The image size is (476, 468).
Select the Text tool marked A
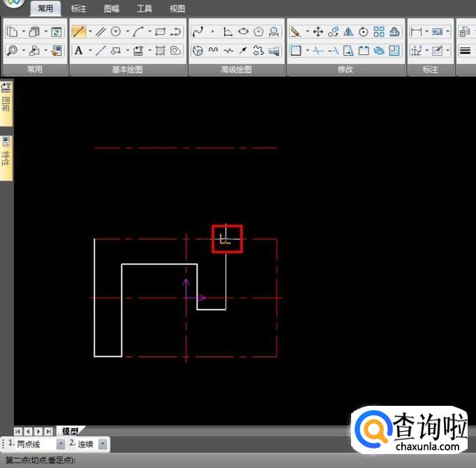78,50
